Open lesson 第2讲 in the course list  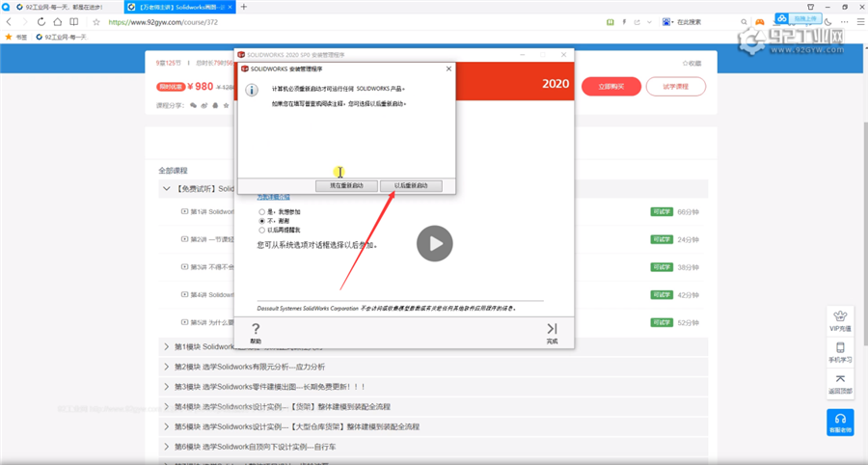click(207, 239)
